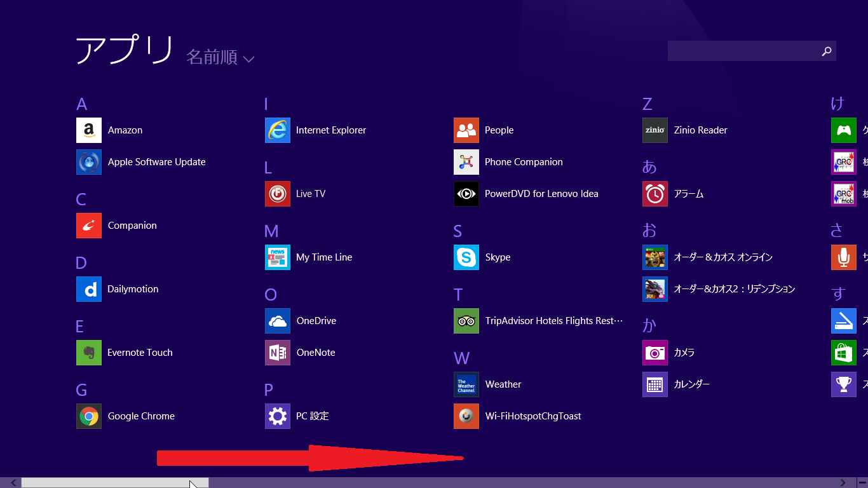This screenshot has width=868, height=488.
Task: Click the zoom-out minus button
Action: pyautogui.click(x=862, y=483)
